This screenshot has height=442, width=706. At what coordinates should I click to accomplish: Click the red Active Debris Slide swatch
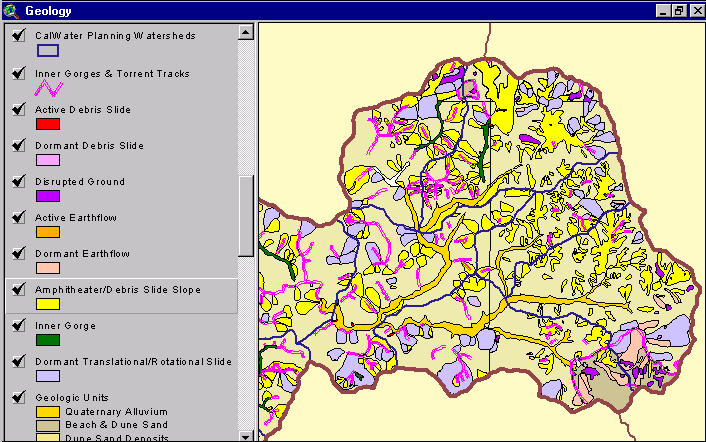(48, 124)
